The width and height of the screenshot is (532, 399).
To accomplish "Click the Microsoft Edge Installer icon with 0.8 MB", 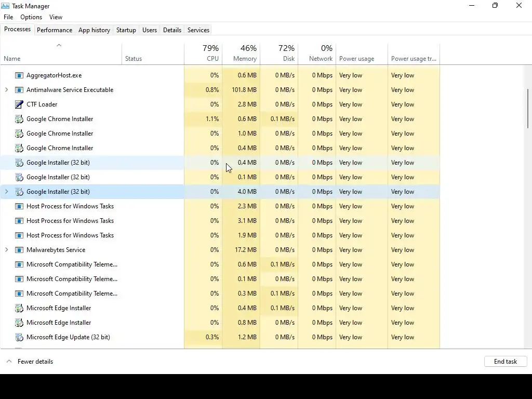I will pos(19,323).
